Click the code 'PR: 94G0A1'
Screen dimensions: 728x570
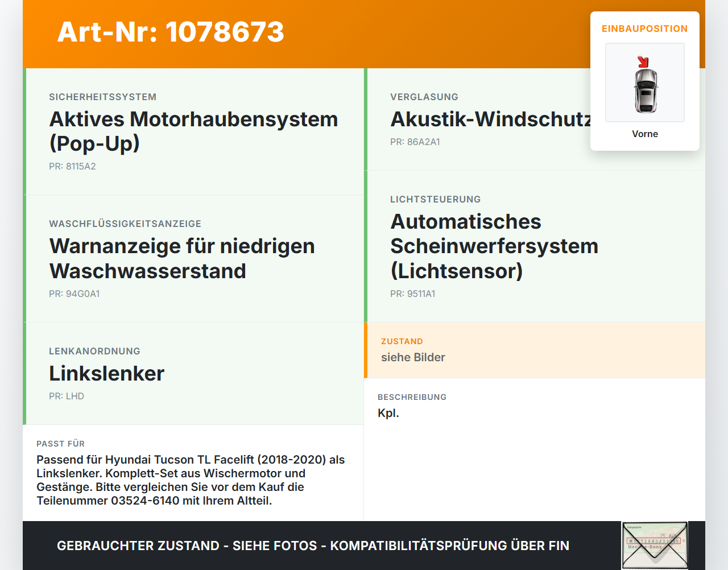point(75,294)
